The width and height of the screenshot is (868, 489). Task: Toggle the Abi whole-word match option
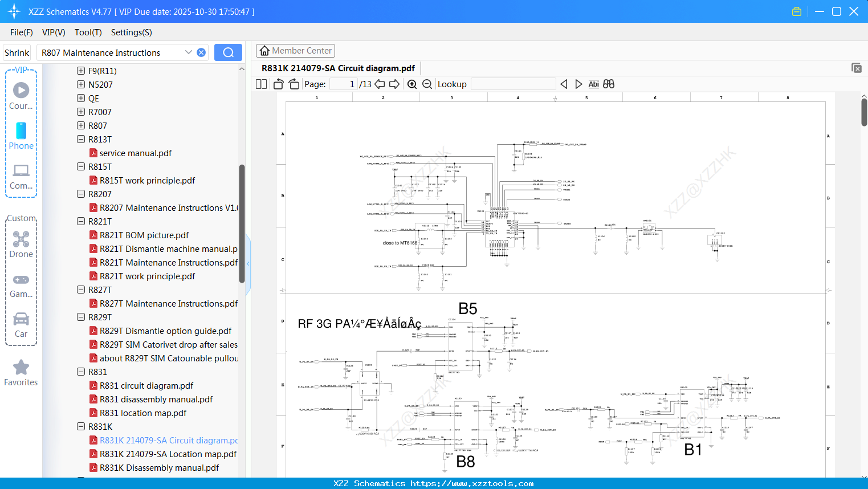click(x=593, y=84)
